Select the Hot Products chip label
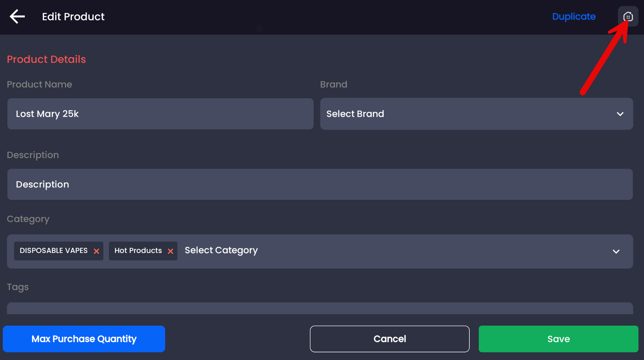This screenshot has width=644, height=360. click(138, 251)
